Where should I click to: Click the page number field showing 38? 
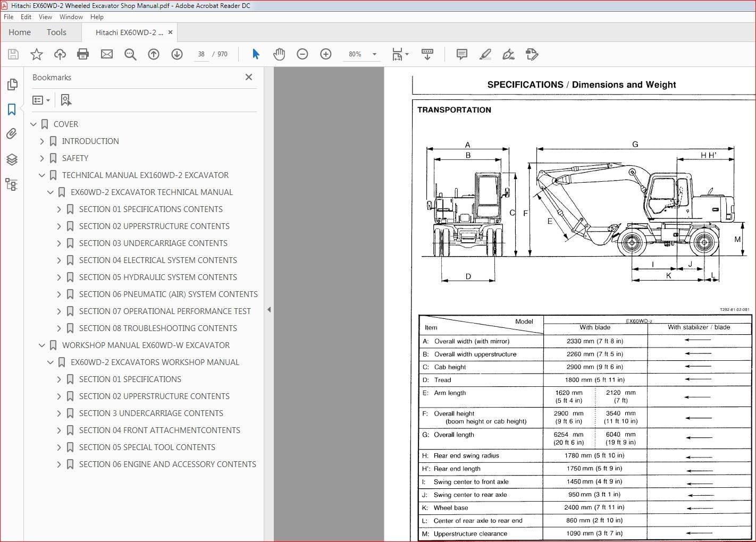(x=201, y=54)
